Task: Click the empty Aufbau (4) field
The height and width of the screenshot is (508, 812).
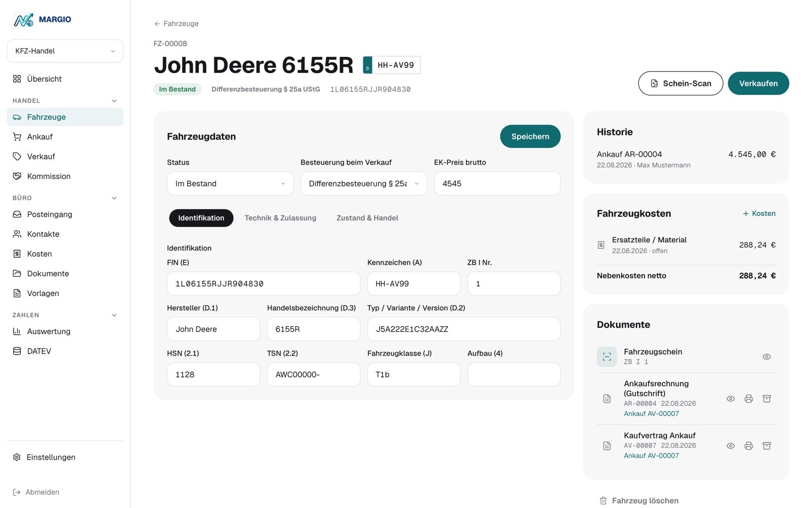Action: point(514,374)
